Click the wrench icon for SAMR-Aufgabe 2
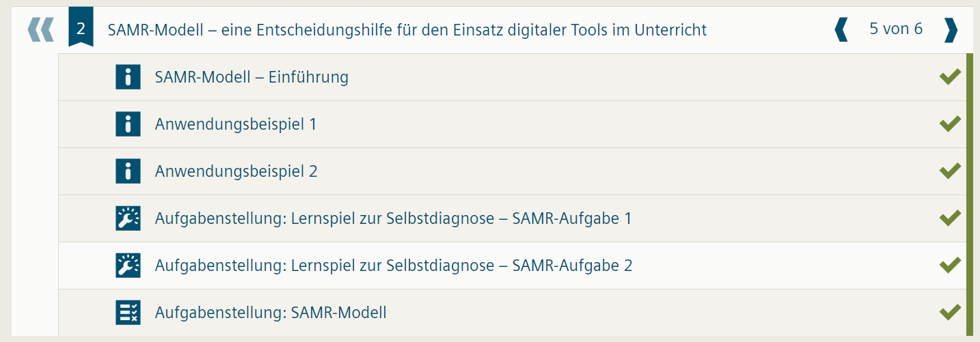The width and height of the screenshot is (980, 342). coord(128,265)
